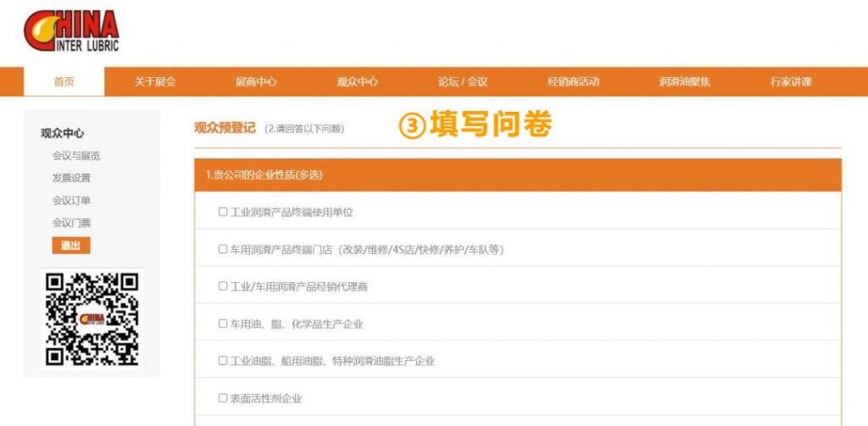Check 车用润滑产品终端门店 option
The image size is (868, 426).
223,249
